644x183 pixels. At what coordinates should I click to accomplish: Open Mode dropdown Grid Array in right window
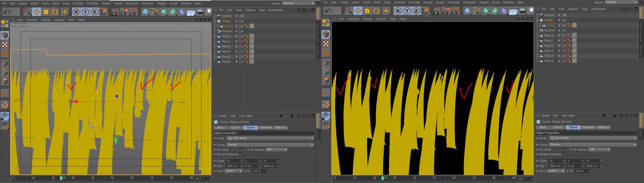(x=593, y=138)
